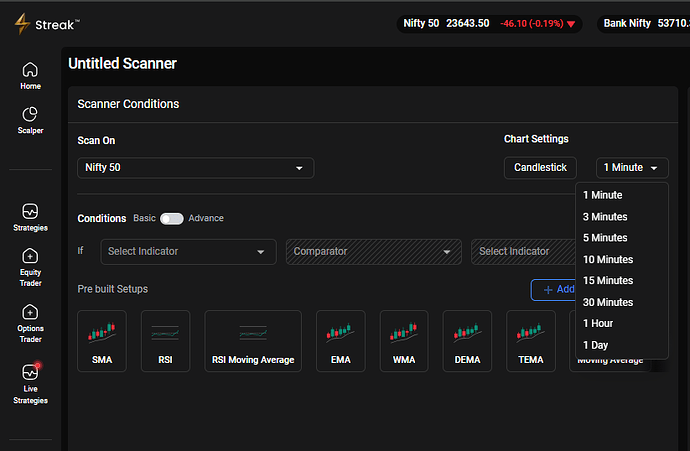Click the Streak lightning logo
Image resolution: width=690 pixels, height=451 pixels.
[x=22, y=24]
